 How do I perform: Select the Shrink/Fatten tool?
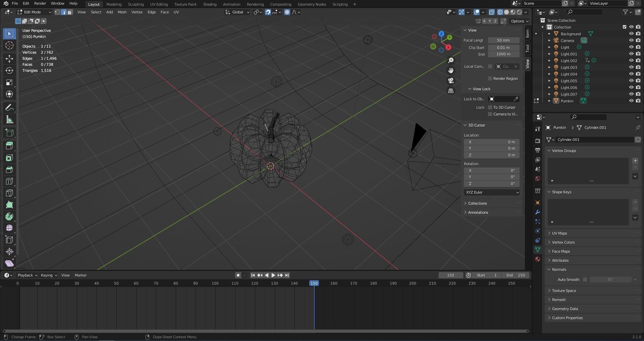[9, 252]
